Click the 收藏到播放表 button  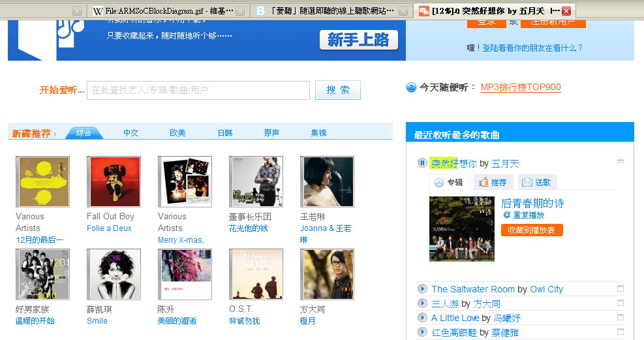(532, 230)
